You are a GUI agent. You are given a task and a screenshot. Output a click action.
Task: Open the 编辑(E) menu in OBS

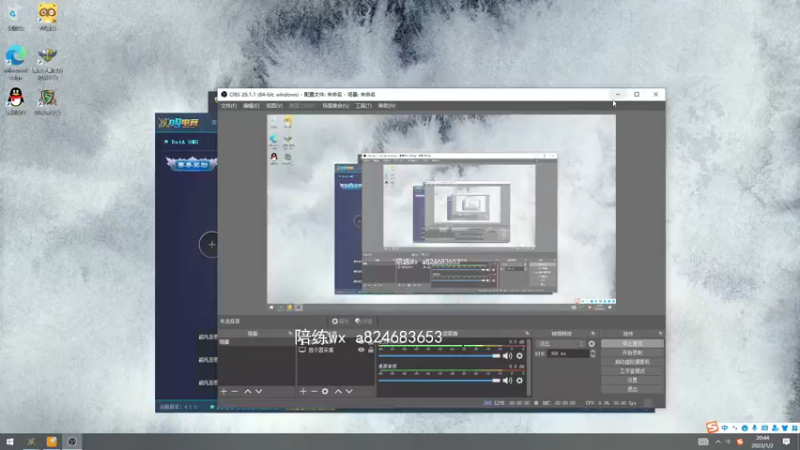pos(251,106)
